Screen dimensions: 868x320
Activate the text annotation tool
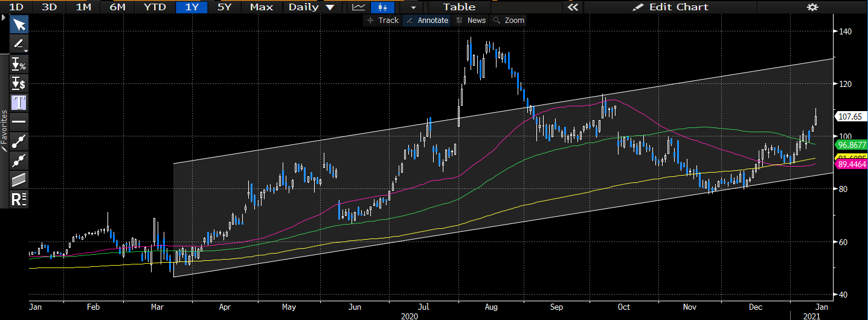tap(19, 102)
